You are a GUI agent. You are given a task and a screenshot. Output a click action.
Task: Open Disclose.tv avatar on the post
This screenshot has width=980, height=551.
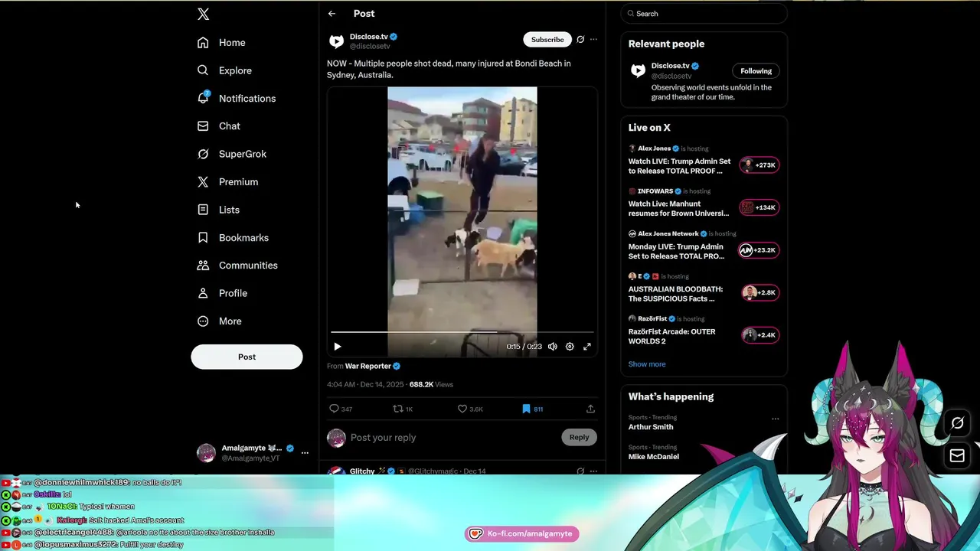tap(336, 41)
